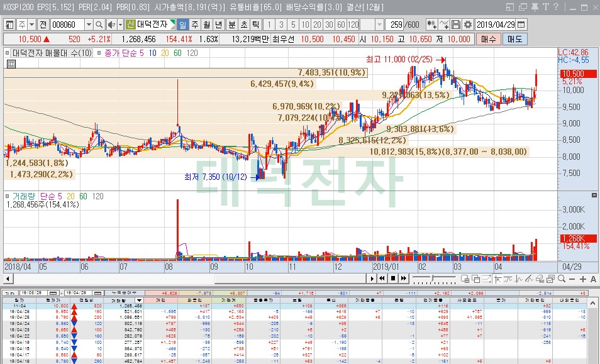Click the 최우선 price button
Screen dimensions: 600x364
(284, 39)
